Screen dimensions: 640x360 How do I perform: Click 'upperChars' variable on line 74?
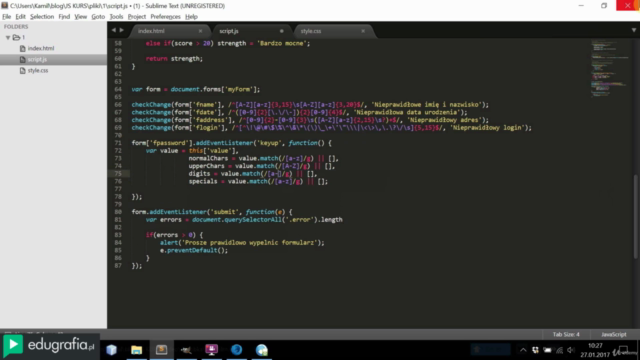pyautogui.click(x=207, y=166)
